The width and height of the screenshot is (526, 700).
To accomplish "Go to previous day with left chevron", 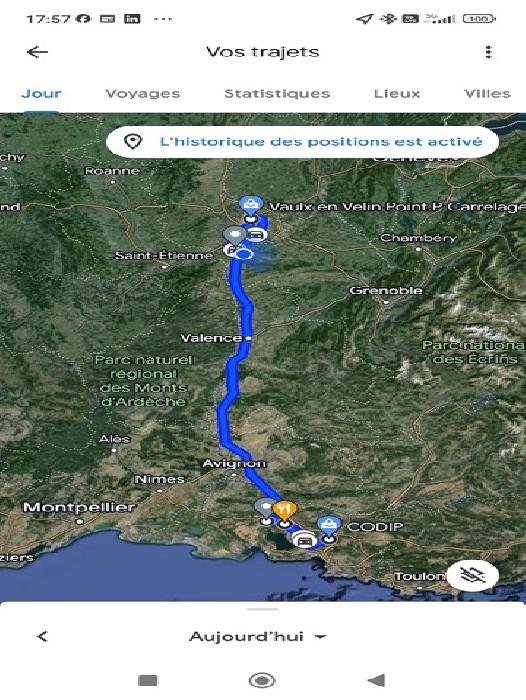I will tap(42, 636).
